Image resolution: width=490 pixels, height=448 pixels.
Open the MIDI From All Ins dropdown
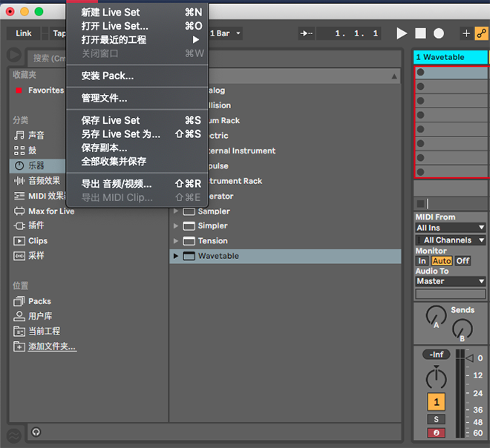[450, 228]
